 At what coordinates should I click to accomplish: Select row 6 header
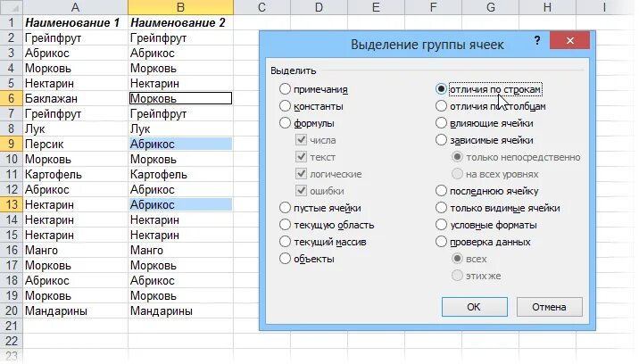coord(11,98)
